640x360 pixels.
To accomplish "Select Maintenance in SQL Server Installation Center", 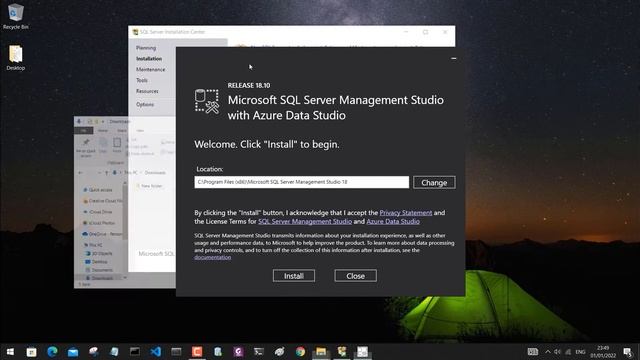I will [x=151, y=69].
